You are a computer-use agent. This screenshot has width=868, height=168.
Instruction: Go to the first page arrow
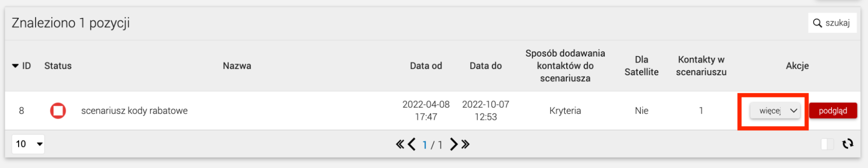coord(400,144)
